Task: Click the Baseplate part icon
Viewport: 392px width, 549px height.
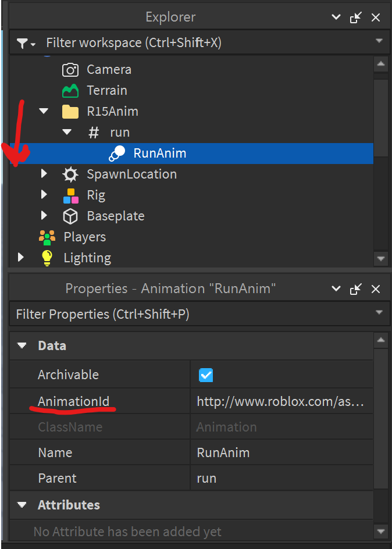Action: [70, 216]
